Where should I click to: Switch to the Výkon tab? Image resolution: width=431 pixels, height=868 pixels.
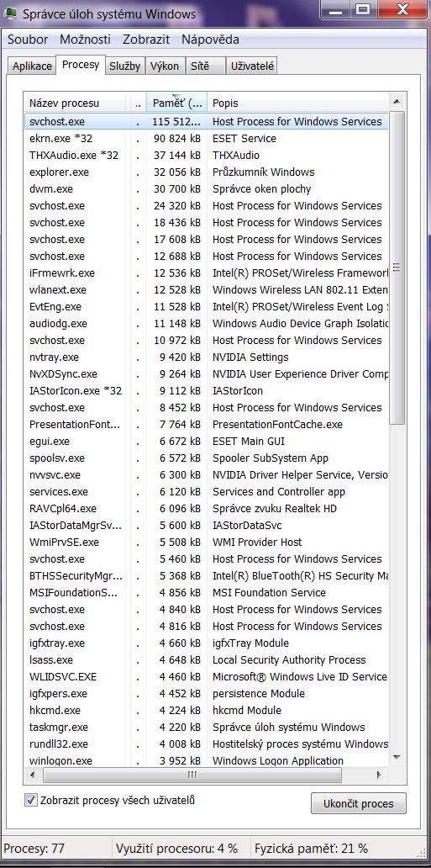click(165, 66)
